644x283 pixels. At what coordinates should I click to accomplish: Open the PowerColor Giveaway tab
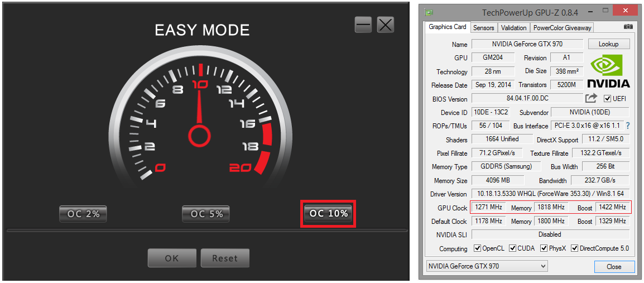pyautogui.click(x=562, y=28)
